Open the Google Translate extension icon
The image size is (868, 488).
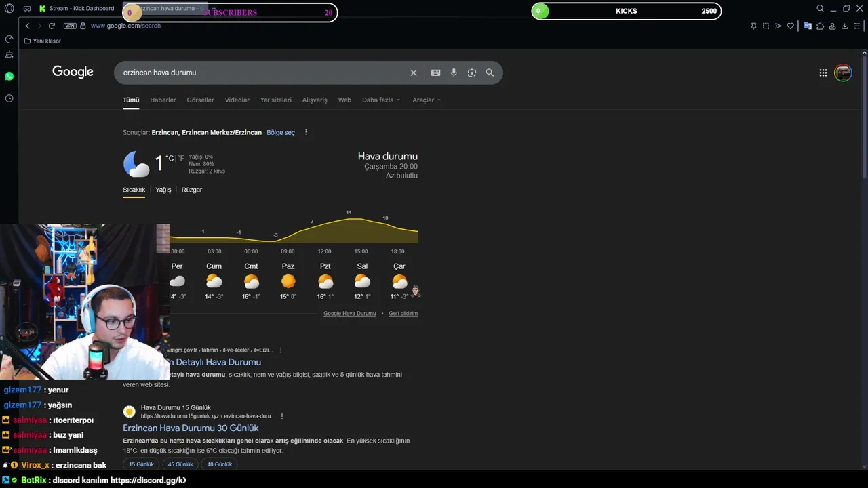(x=808, y=26)
